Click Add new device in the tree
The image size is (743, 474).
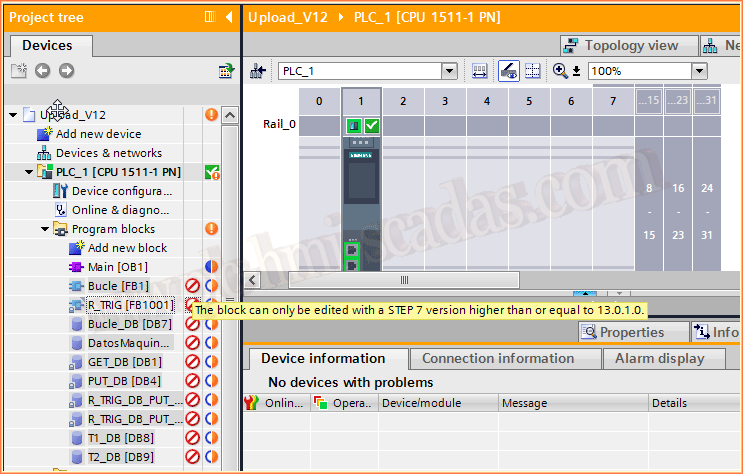[98, 134]
